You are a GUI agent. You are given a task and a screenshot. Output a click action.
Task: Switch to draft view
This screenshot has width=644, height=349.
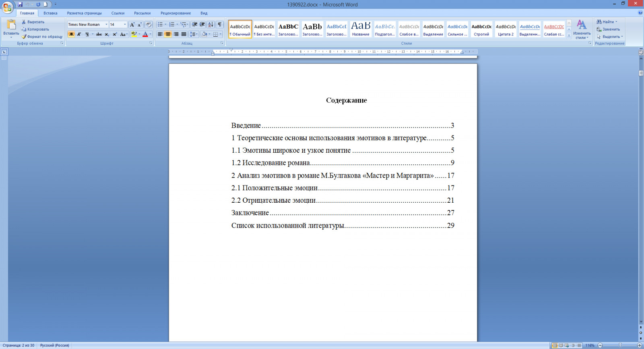tap(579, 345)
